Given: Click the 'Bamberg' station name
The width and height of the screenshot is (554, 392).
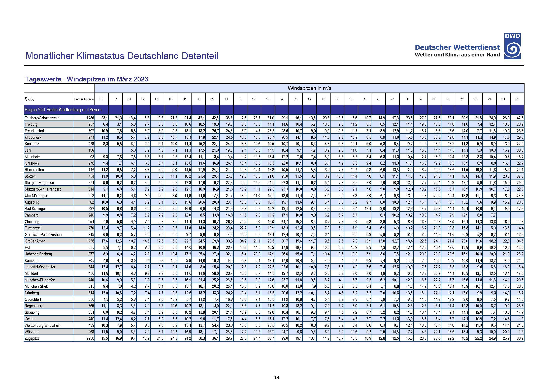Looking at the screenshot, I should pyautogui.click(x=32, y=215).
